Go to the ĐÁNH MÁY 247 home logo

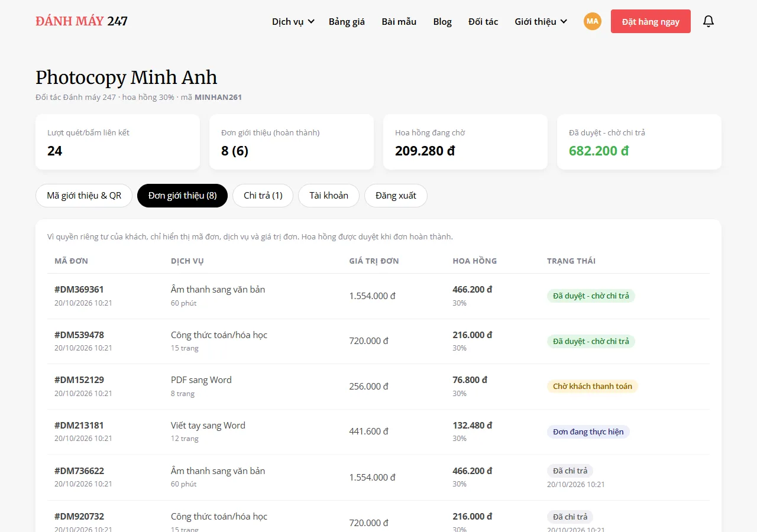coord(82,21)
